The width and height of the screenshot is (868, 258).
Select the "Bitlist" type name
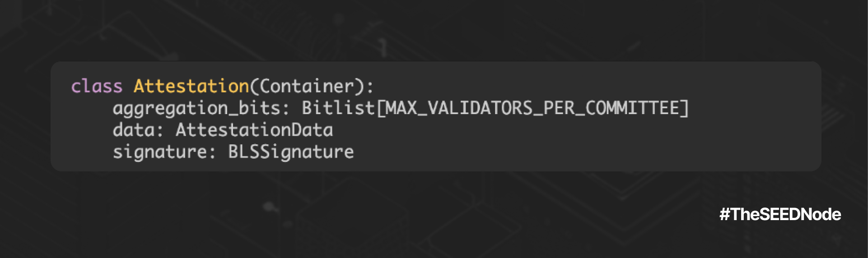point(338,108)
